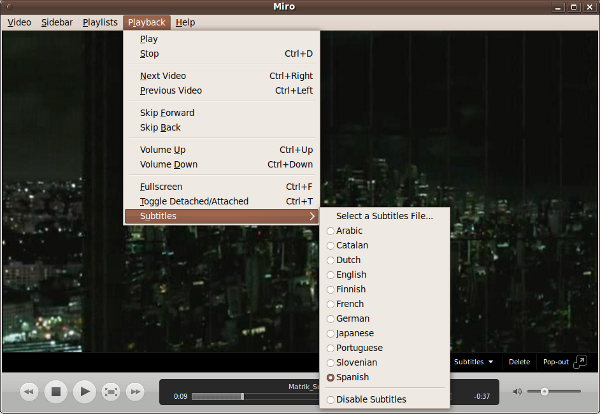Click the Delete button above the player bar
Viewport: 600px width, 414px height.
tap(519, 362)
